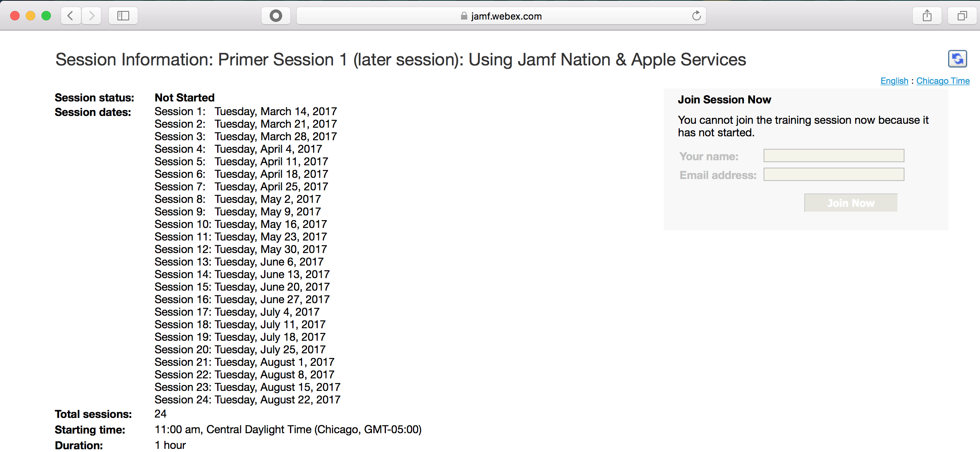Show the Safari sidebar
The image size is (980, 452).
[123, 16]
